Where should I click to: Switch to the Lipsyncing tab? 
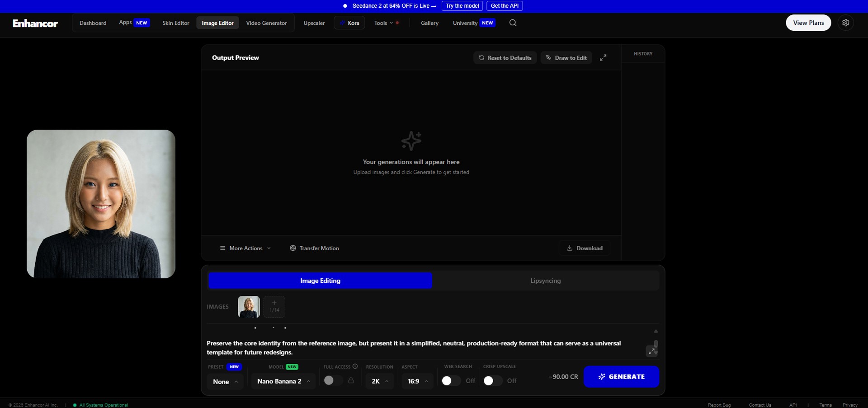point(546,281)
